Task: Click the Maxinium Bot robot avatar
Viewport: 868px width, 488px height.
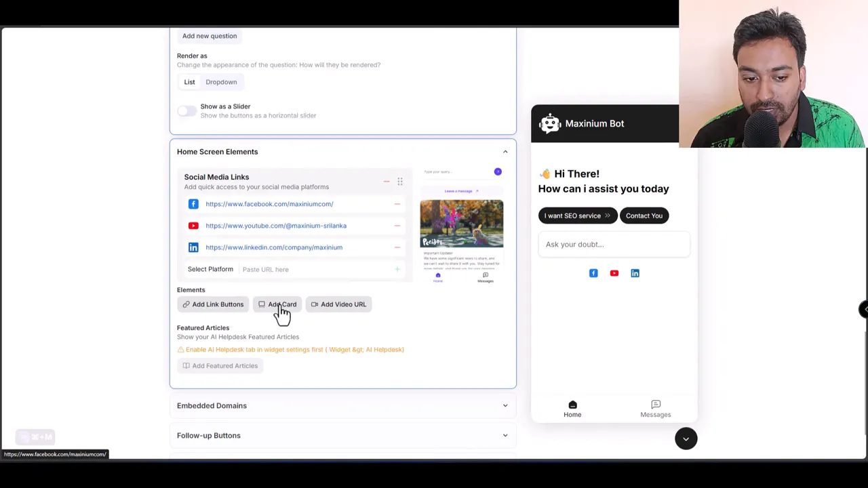Action: coord(549,123)
